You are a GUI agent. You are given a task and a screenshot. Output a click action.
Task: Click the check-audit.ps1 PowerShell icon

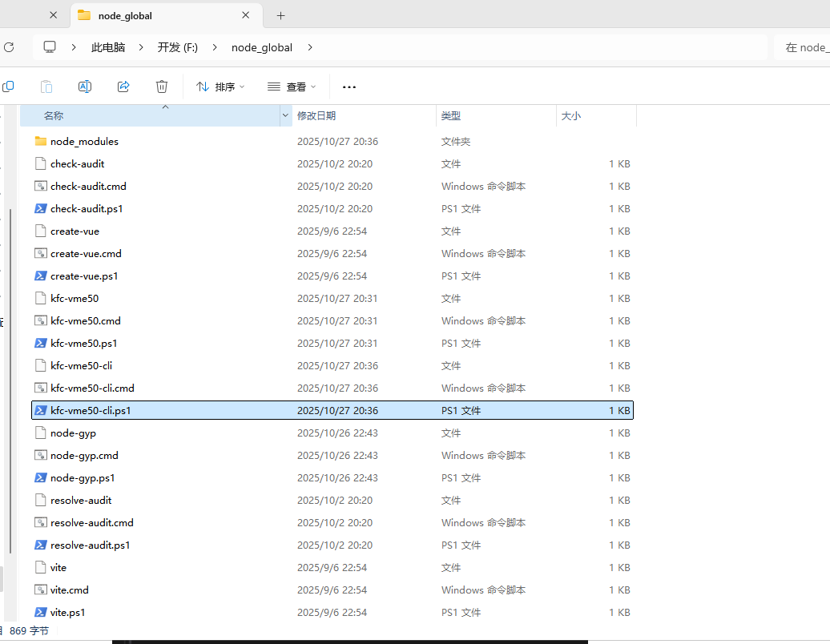coord(41,208)
